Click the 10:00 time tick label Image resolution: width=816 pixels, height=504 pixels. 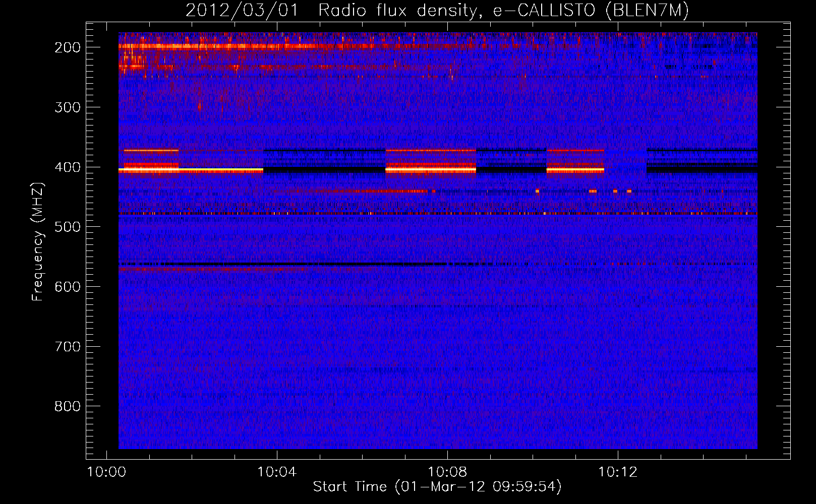click(106, 472)
